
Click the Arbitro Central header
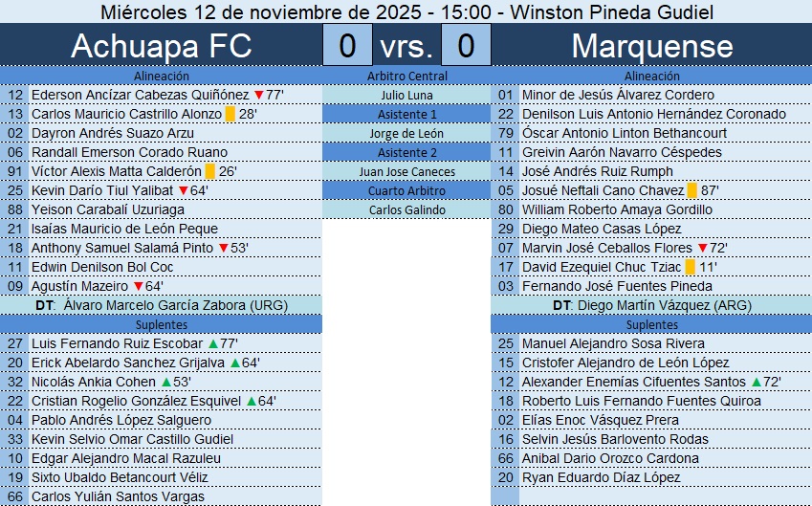[x=406, y=76]
